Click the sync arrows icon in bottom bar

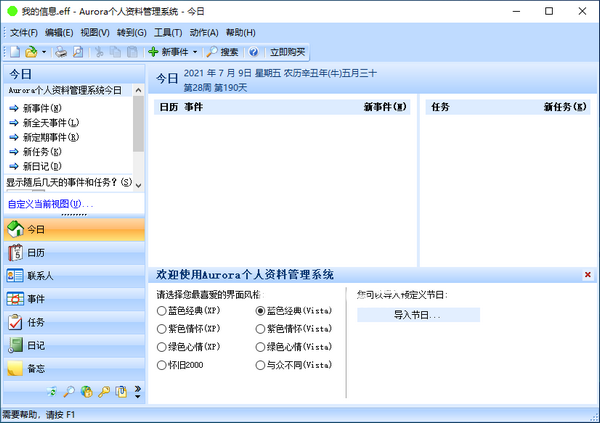click(52, 392)
